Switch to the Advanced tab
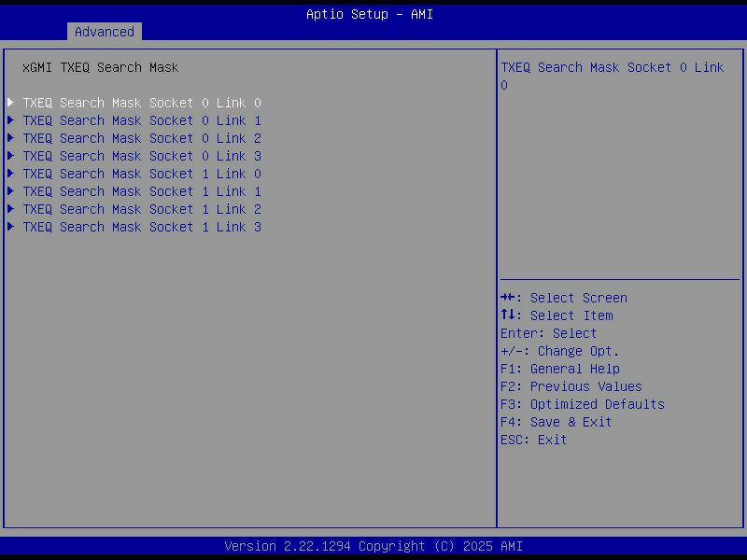 click(x=104, y=31)
